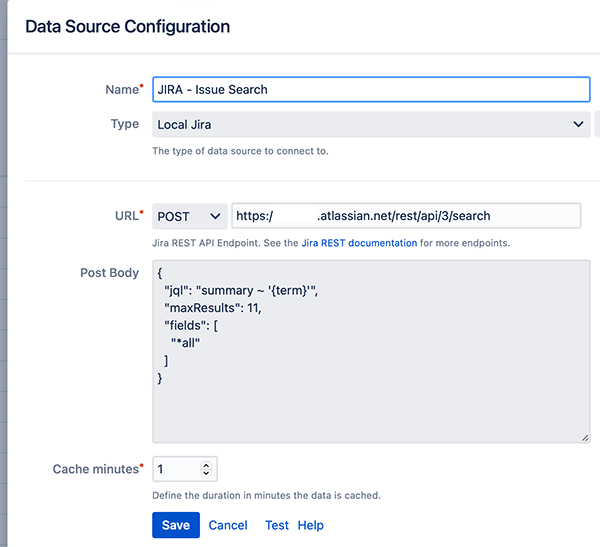Click the Data Source Configuration dialog title
600x547 pixels.
pyautogui.click(x=127, y=26)
